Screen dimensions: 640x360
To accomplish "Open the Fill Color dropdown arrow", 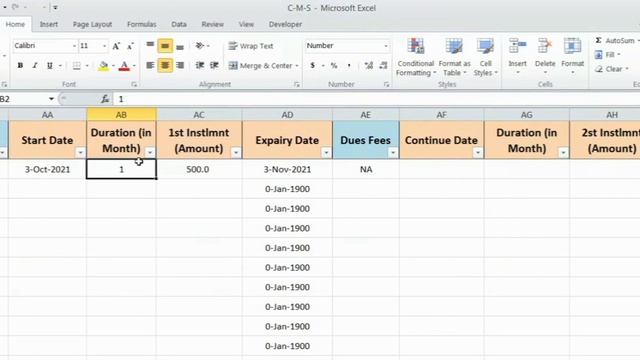I will pos(113,66).
